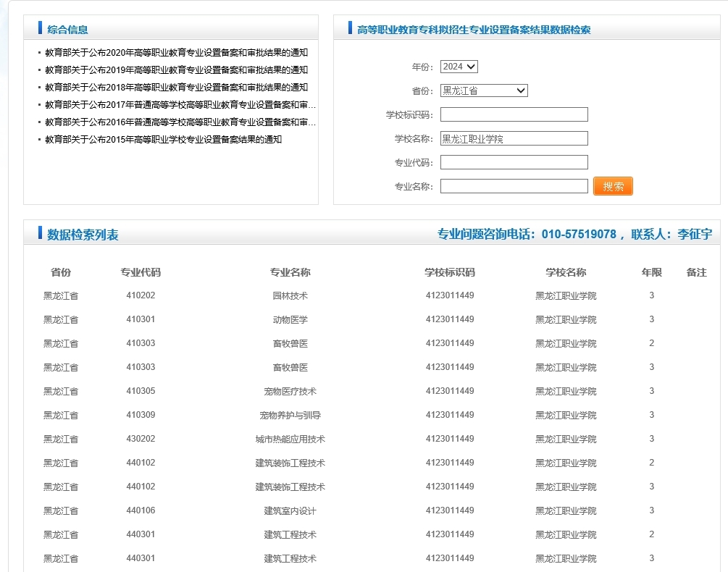This screenshot has height=572, width=728.
Task: Click the 建筑室内设计 major name
Action: click(290, 510)
